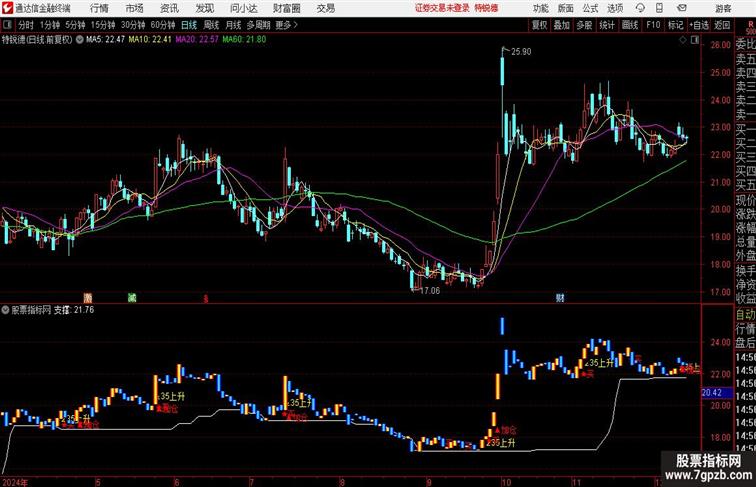Click the green 减 event marker
Viewport: 756px width, 487px height.
tap(132, 298)
